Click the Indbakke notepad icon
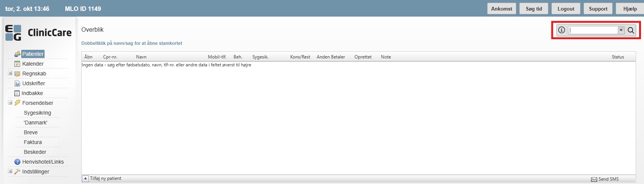 17,93
